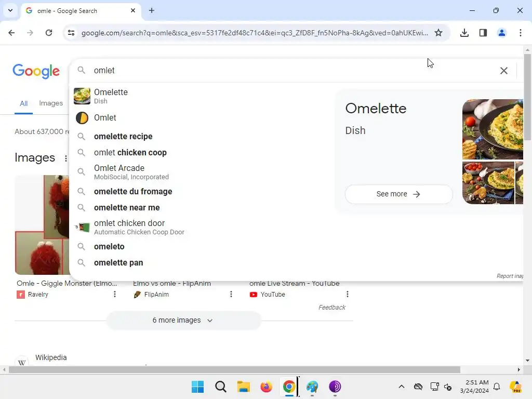The width and height of the screenshot is (532, 399).
Task: Clear the search box with X
Action: 504,71
